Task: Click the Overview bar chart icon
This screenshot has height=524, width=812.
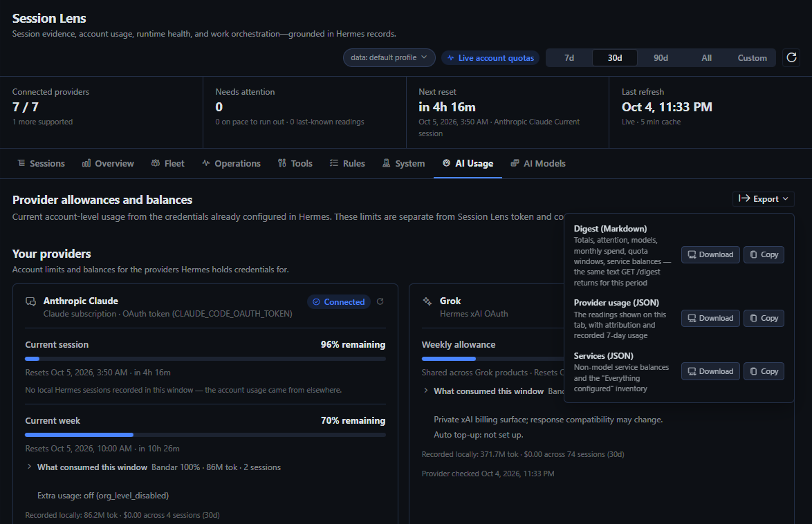Action: coord(86,163)
